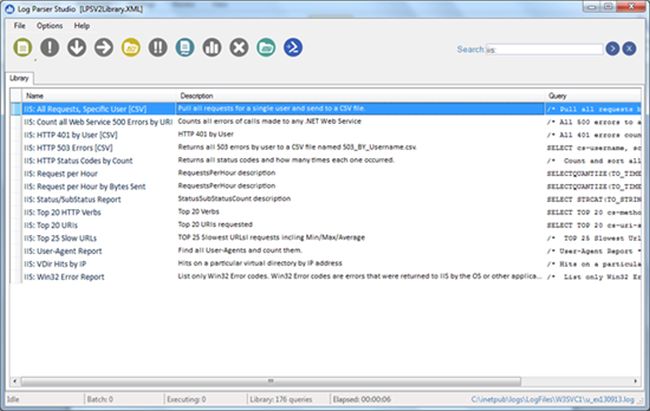This screenshot has height=411, width=650.
Task: Select IIS: HTTP 503 Errors [CSV] query
Action: coord(68,148)
